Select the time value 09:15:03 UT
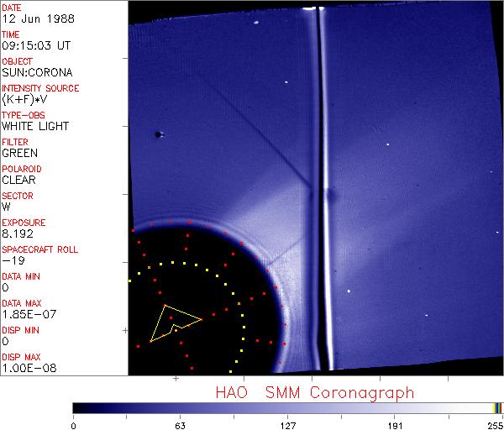 [36, 45]
